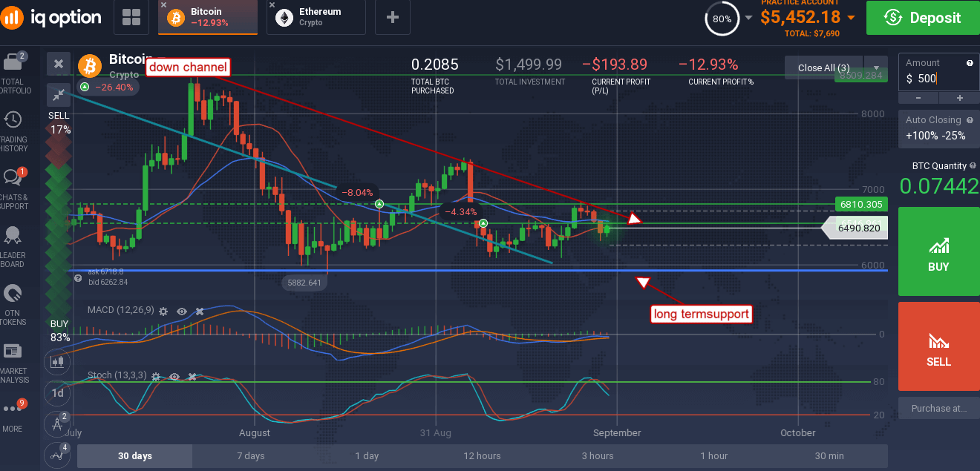980x471 pixels.
Task: Click the red SELL button
Action: [939, 346]
